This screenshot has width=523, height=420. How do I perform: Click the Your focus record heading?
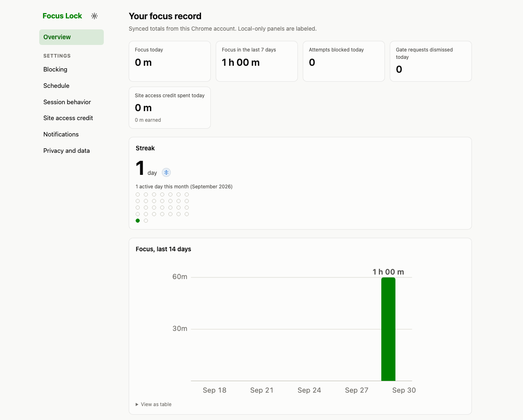click(x=165, y=16)
